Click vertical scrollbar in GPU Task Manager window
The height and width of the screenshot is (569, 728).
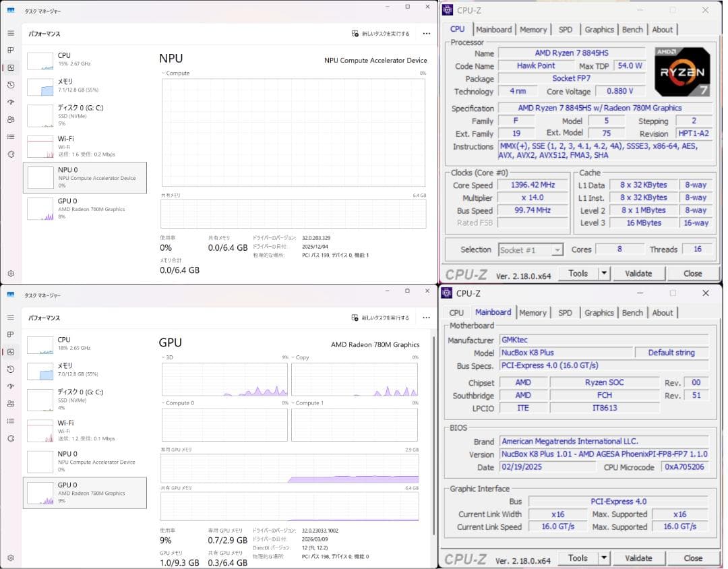[x=433, y=437]
